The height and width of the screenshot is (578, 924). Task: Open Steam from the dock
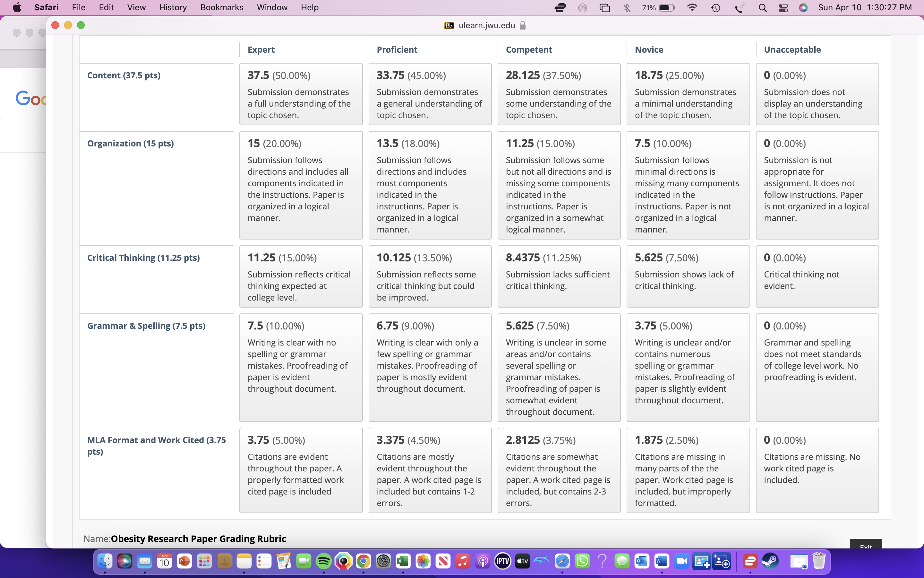point(770,561)
